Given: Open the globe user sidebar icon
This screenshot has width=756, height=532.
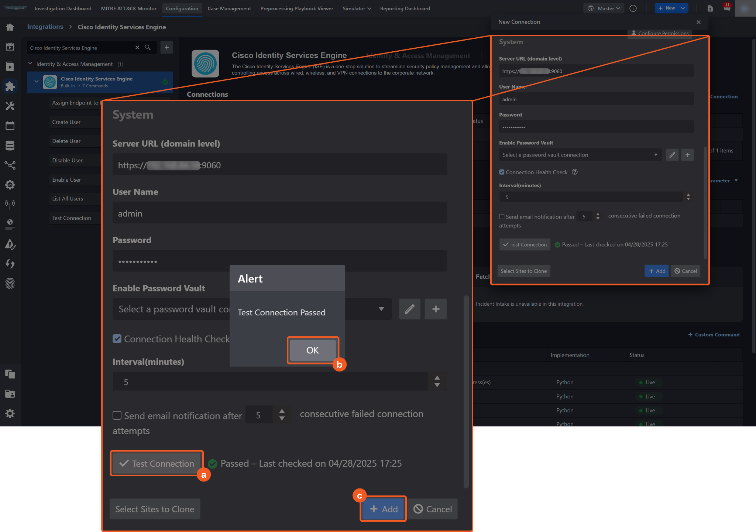Looking at the screenshot, I should [10, 224].
